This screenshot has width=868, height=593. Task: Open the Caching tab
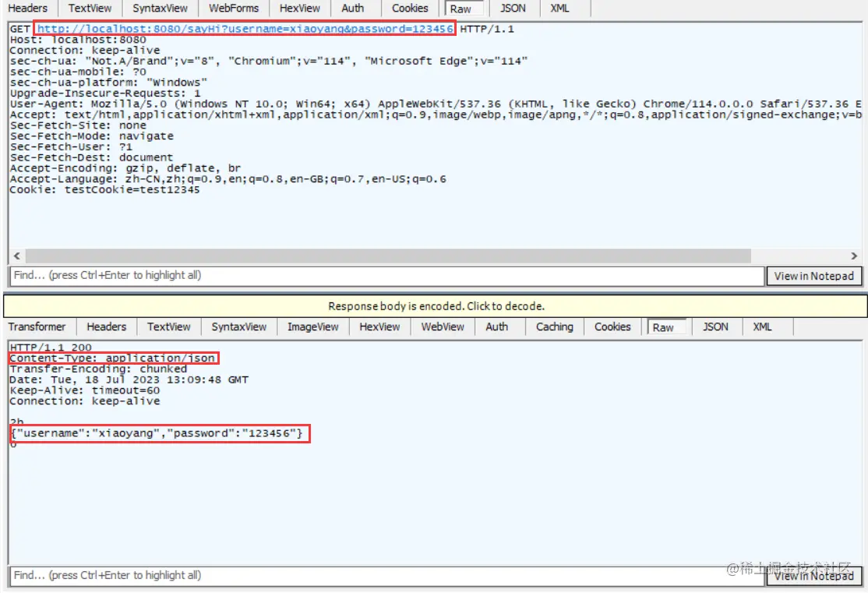point(554,327)
